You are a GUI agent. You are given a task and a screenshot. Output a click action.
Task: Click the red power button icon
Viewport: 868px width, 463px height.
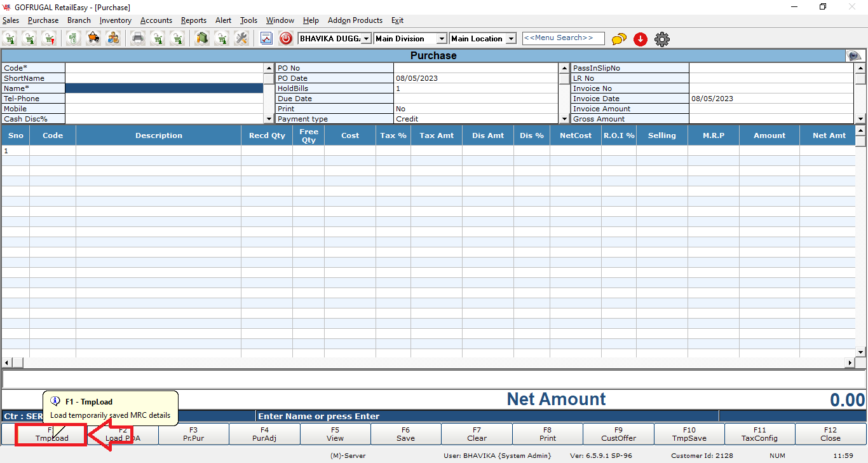286,39
